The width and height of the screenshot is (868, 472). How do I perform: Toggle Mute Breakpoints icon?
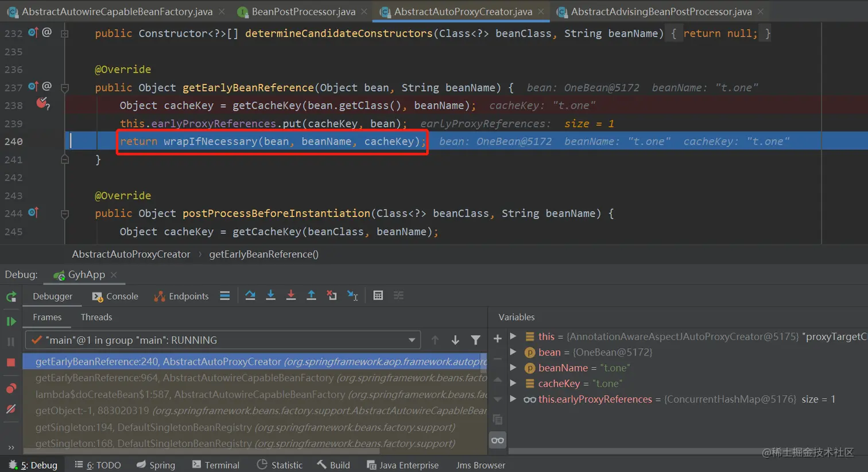click(x=11, y=409)
